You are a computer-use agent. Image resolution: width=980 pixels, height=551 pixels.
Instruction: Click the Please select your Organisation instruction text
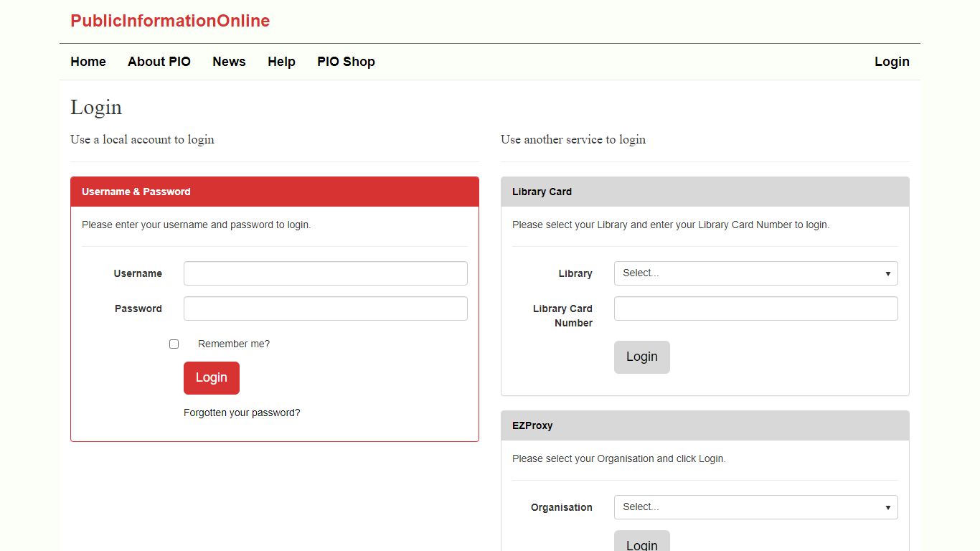(x=619, y=458)
